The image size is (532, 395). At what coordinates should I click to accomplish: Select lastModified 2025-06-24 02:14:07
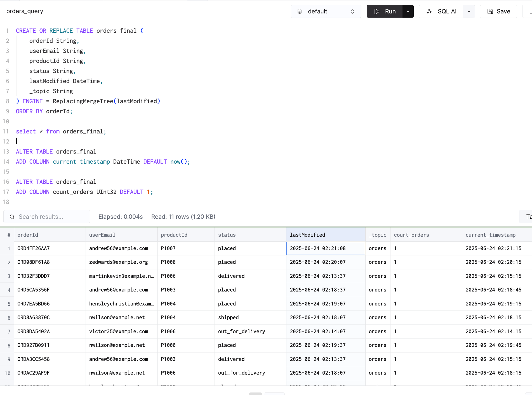point(326,331)
